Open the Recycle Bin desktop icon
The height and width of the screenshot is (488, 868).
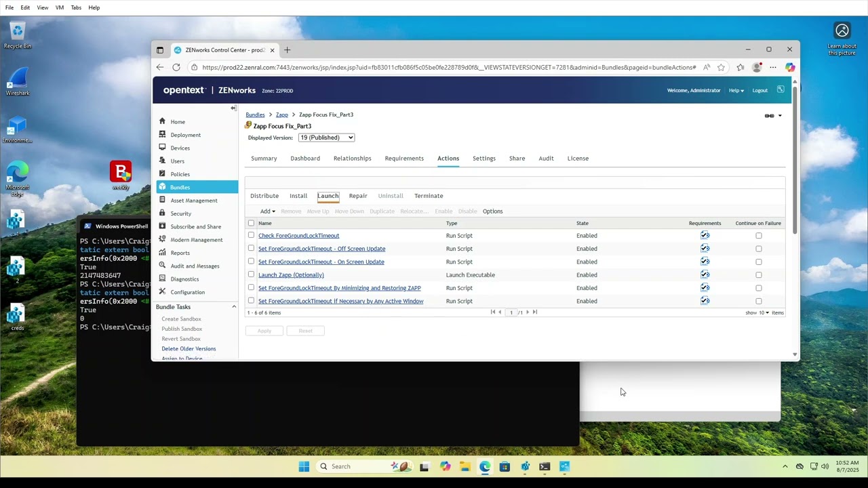click(x=18, y=35)
